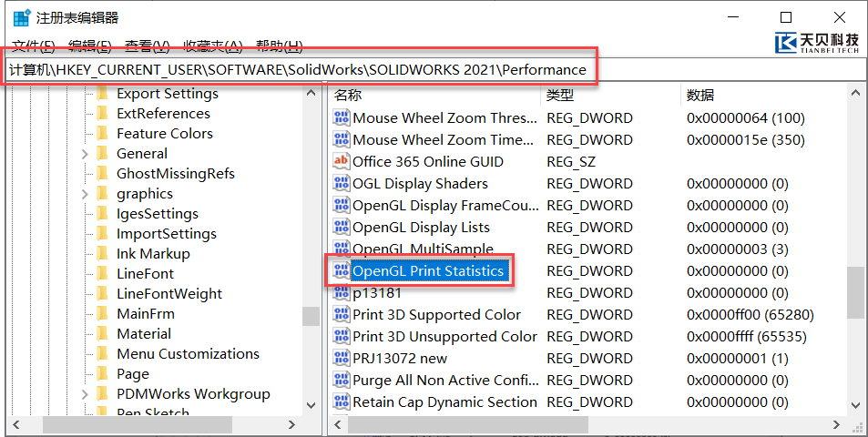Click data 0x00000064 (100)
Viewport: 868px width, 437px height.
point(746,117)
